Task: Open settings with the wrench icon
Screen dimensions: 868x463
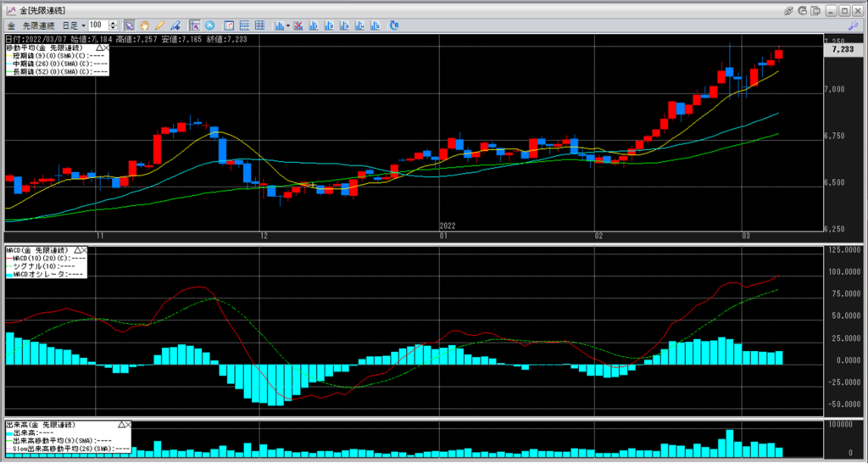Action: click(x=853, y=26)
